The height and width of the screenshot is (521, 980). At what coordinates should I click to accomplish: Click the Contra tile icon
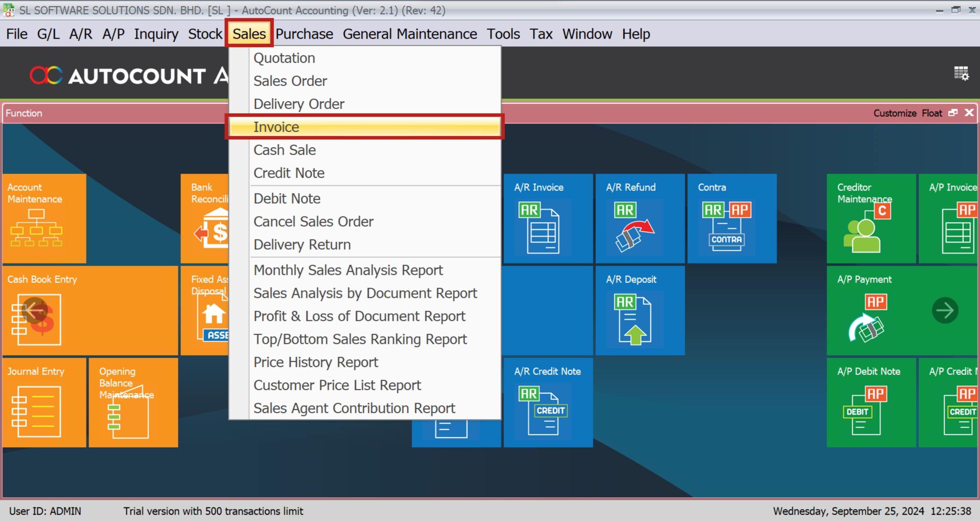726,226
